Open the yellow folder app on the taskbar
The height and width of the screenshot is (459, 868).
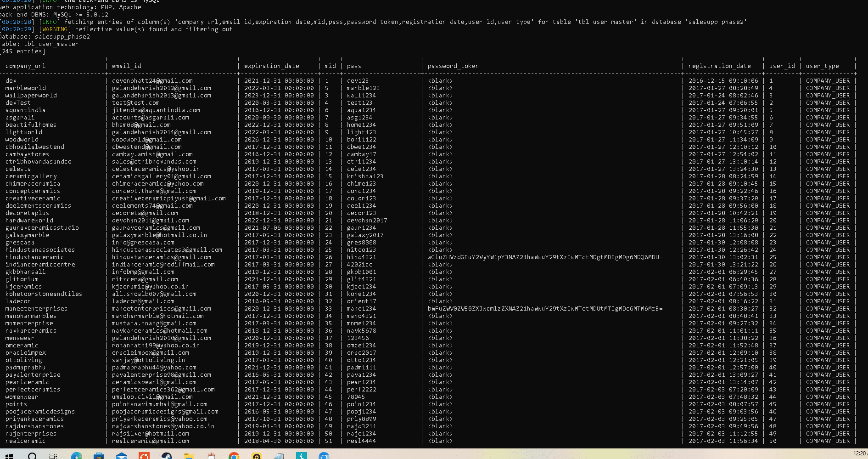point(188,455)
